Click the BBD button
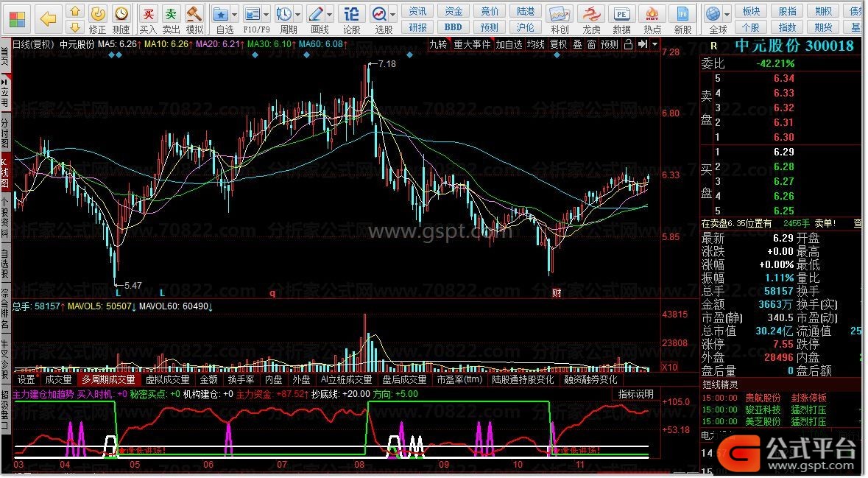This screenshot has width=868, height=478. [x=453, y=27]
